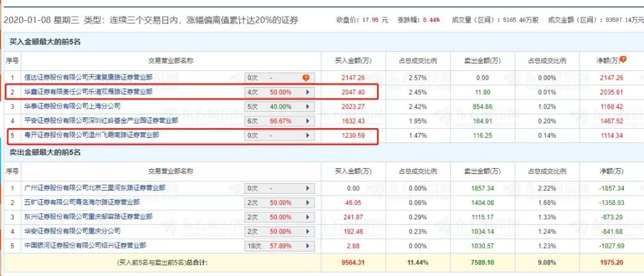This screenshot has width=644, height=276.
Task: Open 华安证券股份有限公司重庆分公司 link
Action: click(x=72, y=231)
